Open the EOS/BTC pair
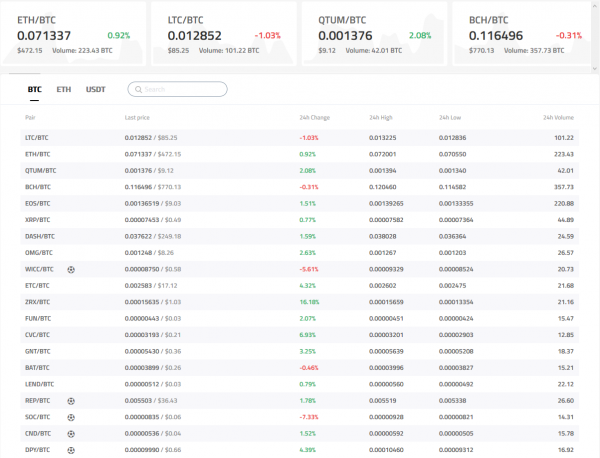This screenshot has height=458, width=600. pos(38,204)
